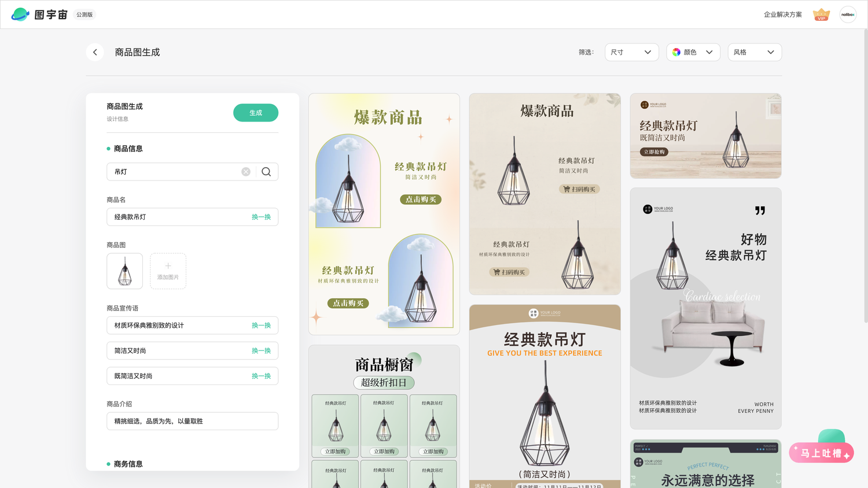The image size is (868, 488).
Task: Click the 商品介绍 input field
Action: [x=192, y=421]
